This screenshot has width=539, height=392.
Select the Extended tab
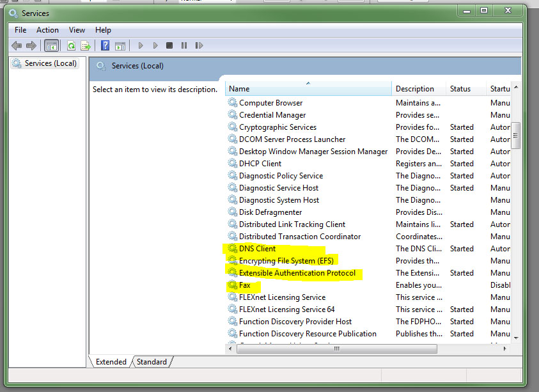[111, 362]
